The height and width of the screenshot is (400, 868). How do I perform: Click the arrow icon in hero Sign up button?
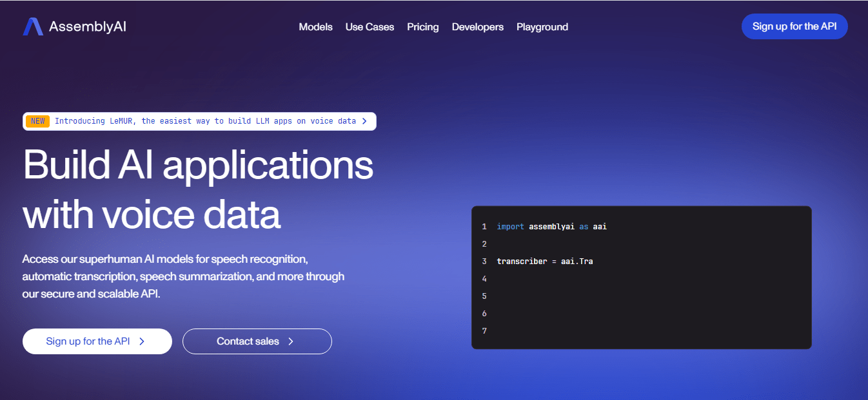[142, 341]
